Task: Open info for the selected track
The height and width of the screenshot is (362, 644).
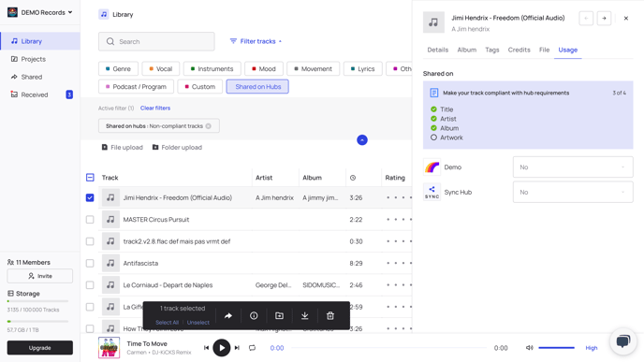Action: pos(254,315)
